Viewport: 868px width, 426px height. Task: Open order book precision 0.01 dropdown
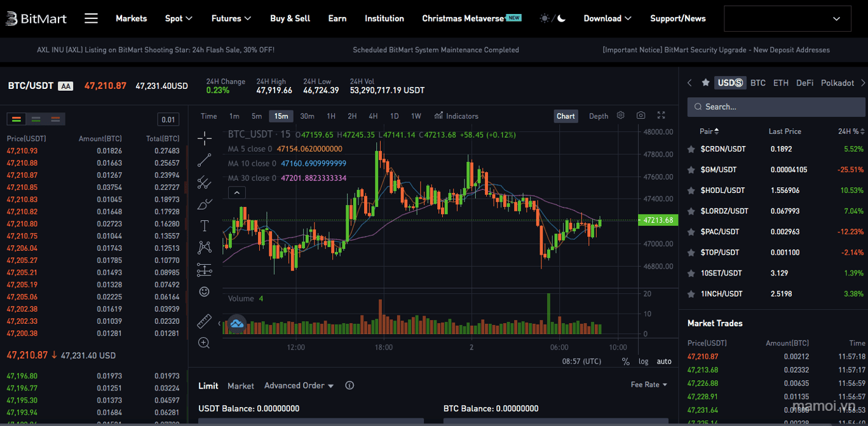coord(168,119)
